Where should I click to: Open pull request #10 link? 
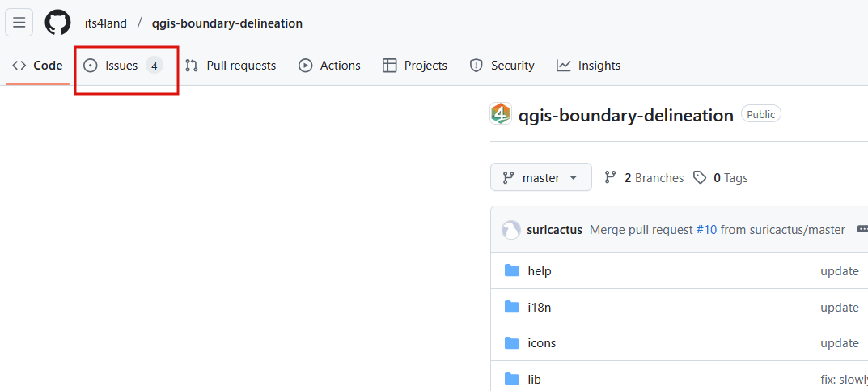(x=706, y=230)
